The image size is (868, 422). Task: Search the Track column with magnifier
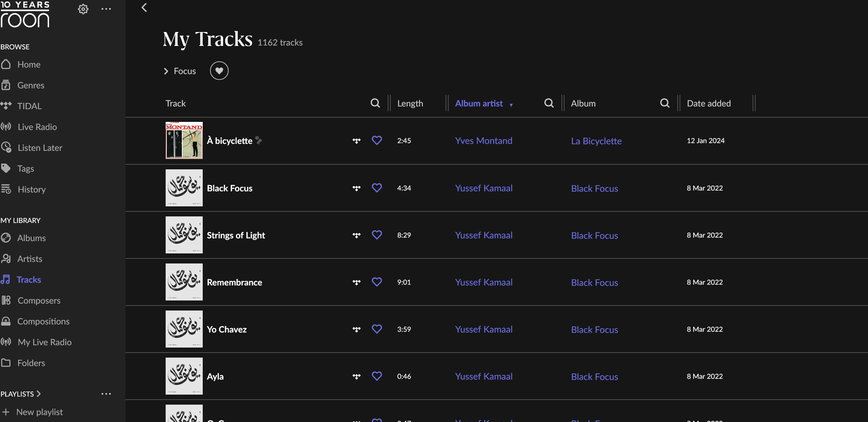click(x=375, y=103)
